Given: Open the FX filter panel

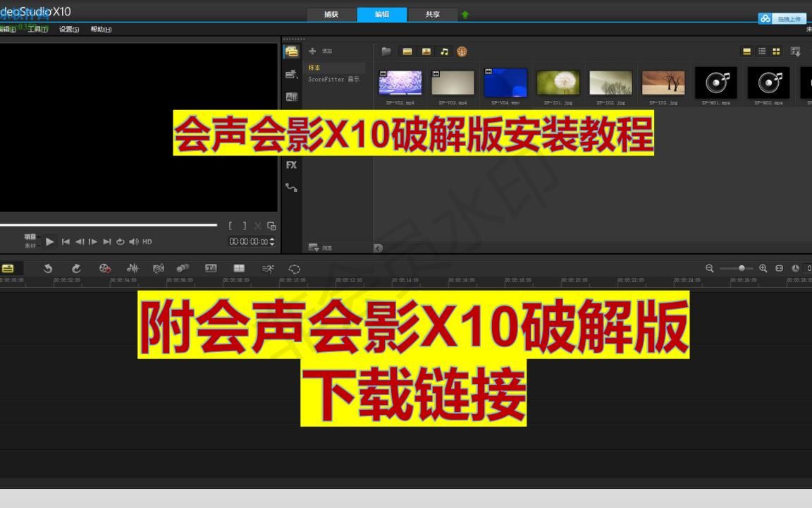Looking at the screenshot, I should tap(292, 165).
